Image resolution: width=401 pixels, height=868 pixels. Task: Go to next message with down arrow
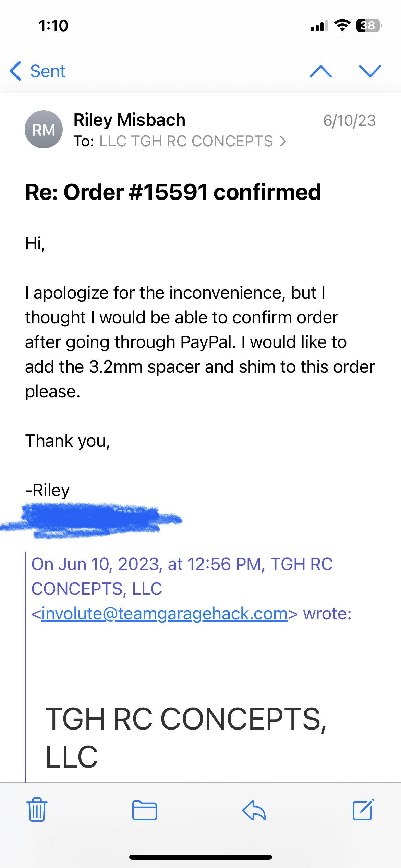coord(370,71)
